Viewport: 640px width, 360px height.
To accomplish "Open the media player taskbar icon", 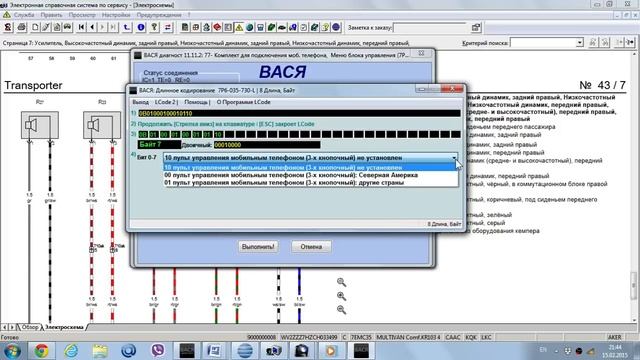I will (331, 351).
